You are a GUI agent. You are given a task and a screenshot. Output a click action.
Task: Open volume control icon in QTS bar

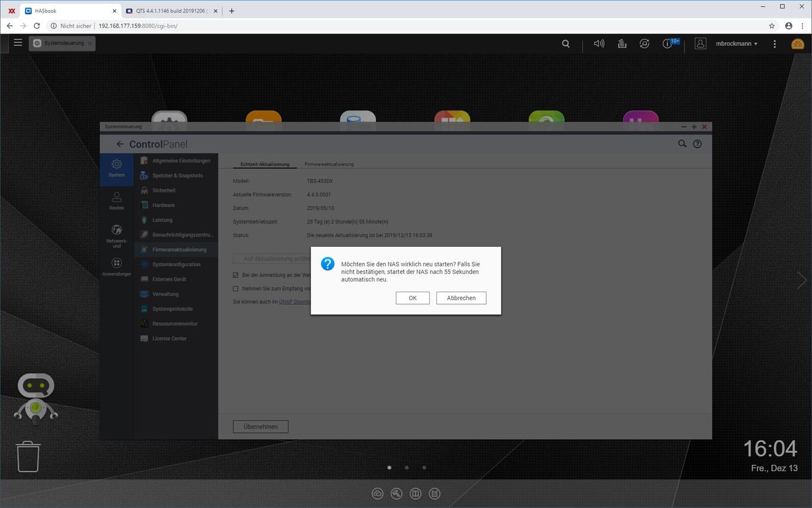[599, 44]
